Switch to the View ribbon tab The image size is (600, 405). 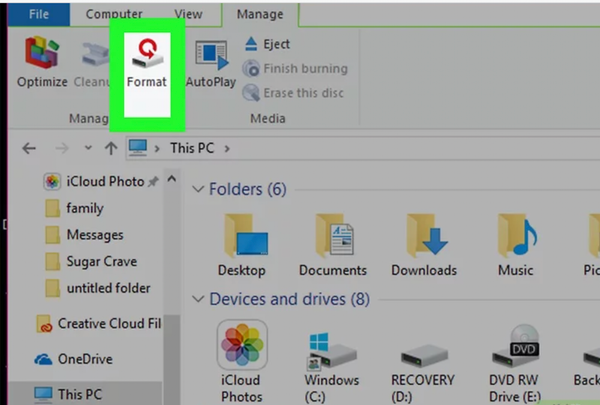186,14
